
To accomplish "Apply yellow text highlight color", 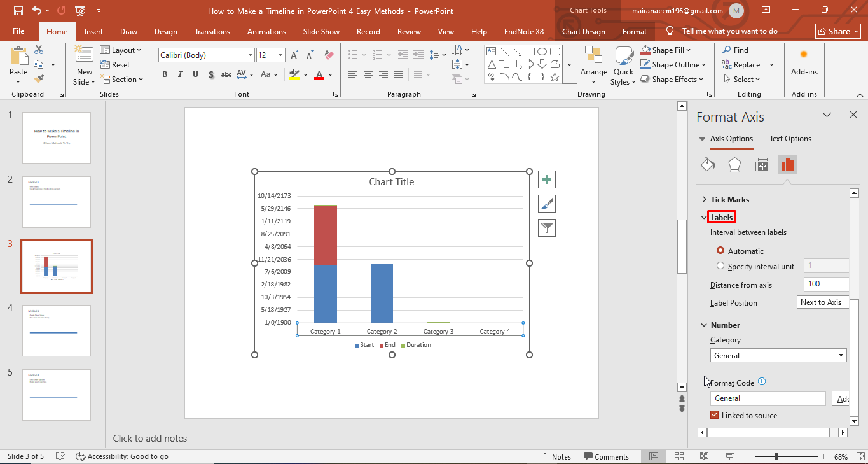I will pyautogui.click(x=294, y=74).
